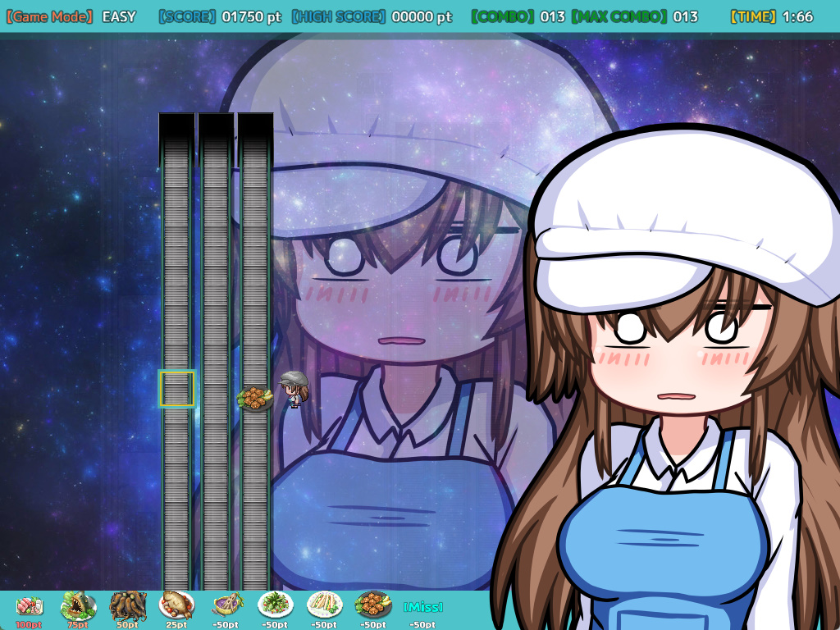Image resolution: width=840 pixels, height=630 pixels.
Task: Click the score value "01750 pt"
Action: click(251, 16)
